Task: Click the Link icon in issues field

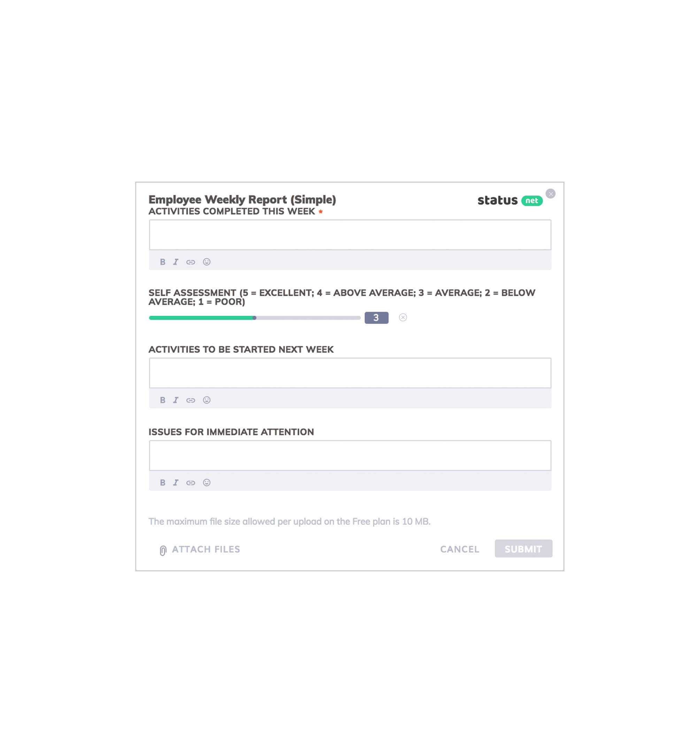Action: 190,482
